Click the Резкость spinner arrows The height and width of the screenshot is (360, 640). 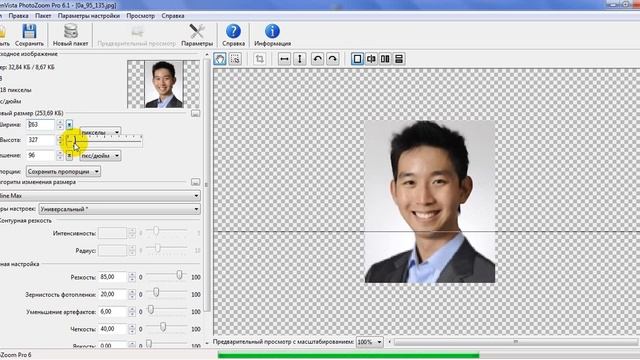pyautogui.click(x=131, y=277)
